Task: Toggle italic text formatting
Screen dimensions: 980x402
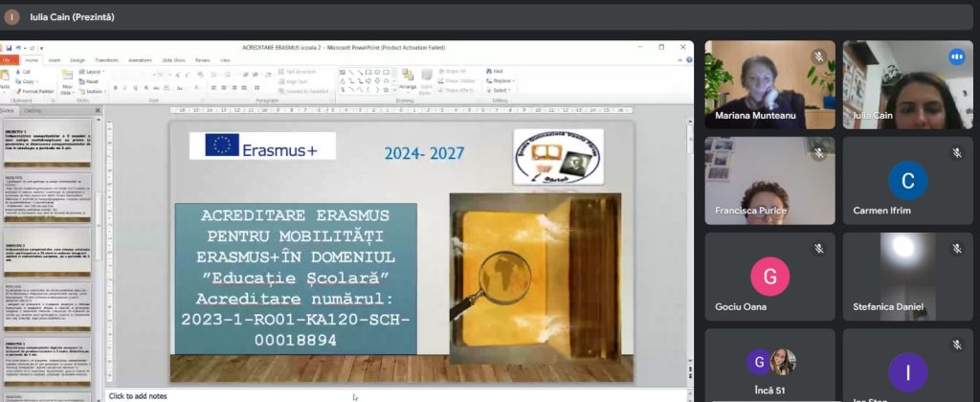Action: (x=125, y=89)
